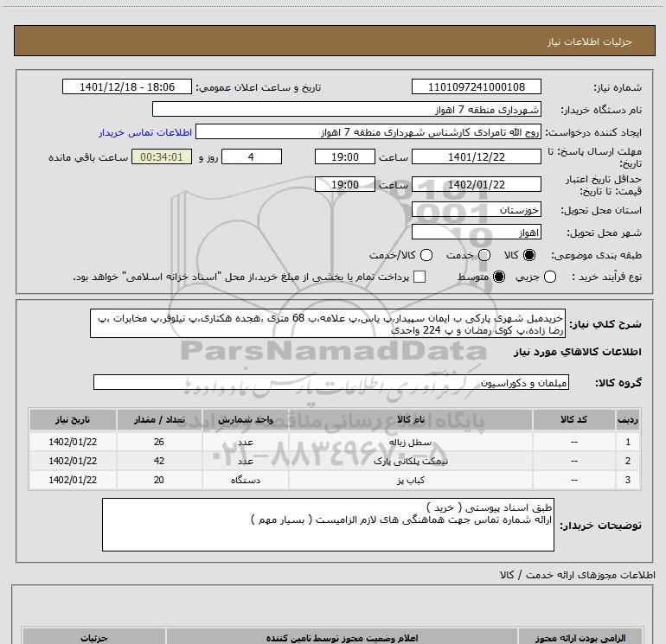The width and height of the screenshot is (666, 644).
Task: Click the delivery city field اهواز
Action: [x=476, y=233]
